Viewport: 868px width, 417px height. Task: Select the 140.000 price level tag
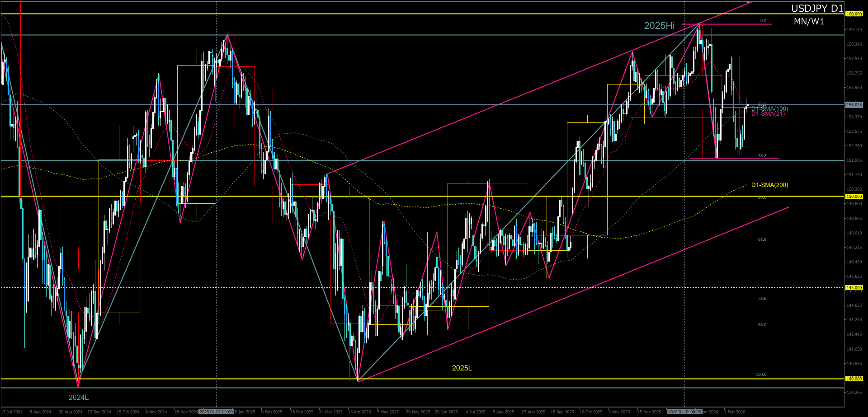point(854,379)
